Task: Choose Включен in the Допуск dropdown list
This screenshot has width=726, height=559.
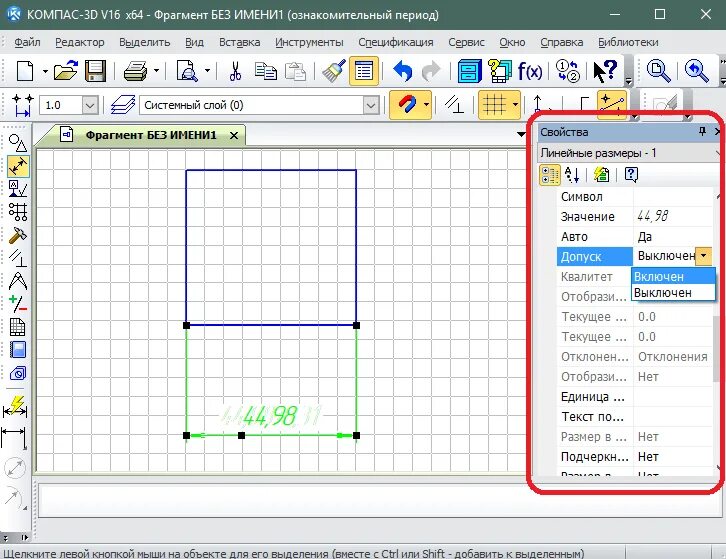Action: pos(673,276)
